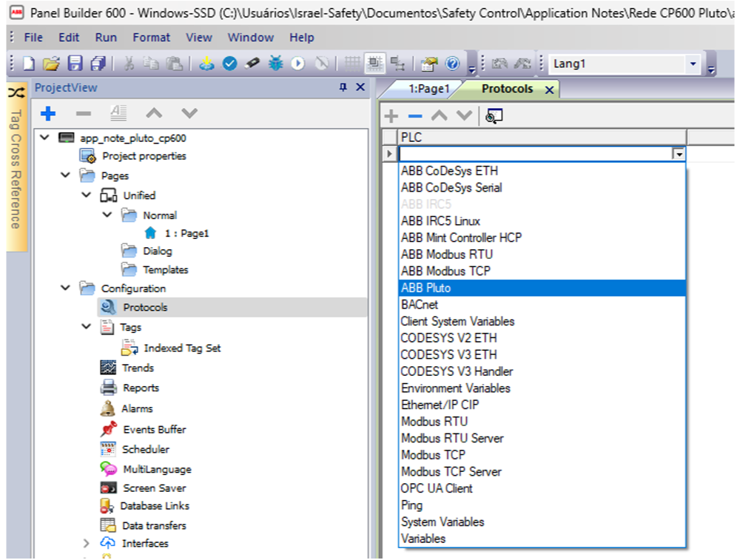The height and width of the screenshot is (560, 740).
Task: Collapse the PLC protocol dropdown arrow
Action: click(679, 155)
